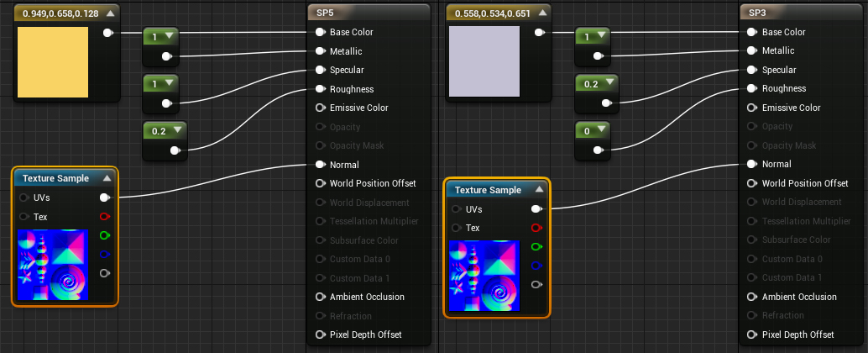Click green channel output of SP3's Texture Sample
Screen dimensions: 868x353
pos(536,246)
